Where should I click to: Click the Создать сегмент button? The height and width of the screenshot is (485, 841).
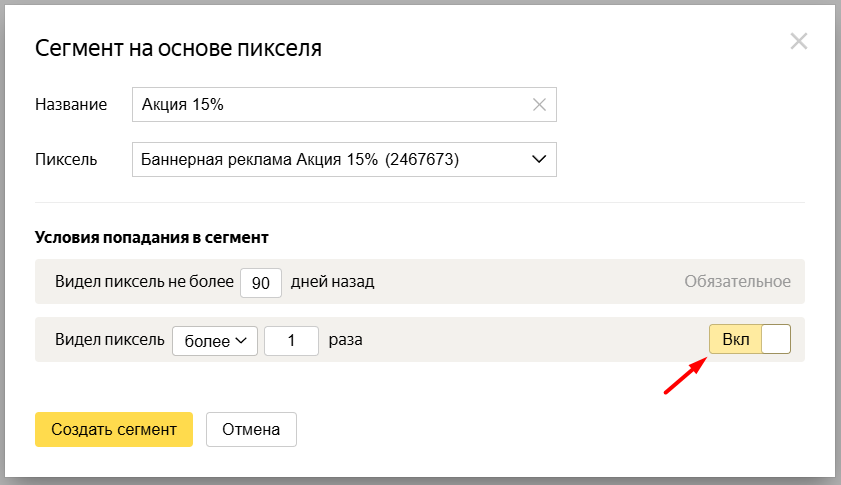114,429
